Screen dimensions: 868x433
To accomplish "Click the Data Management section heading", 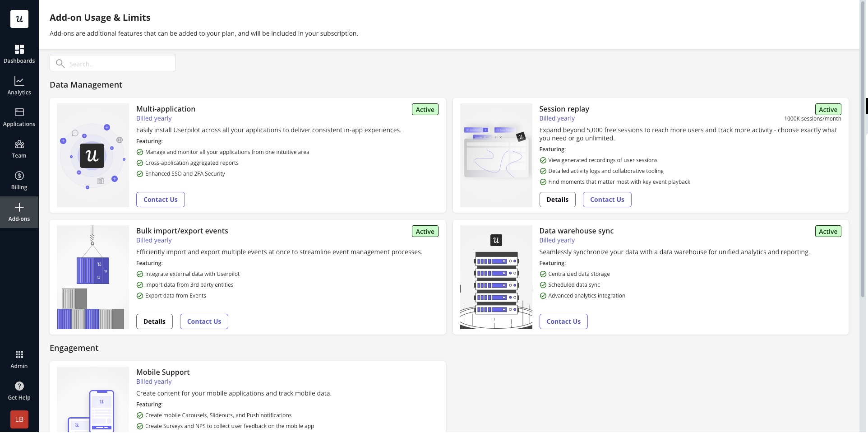I will 86,85.
